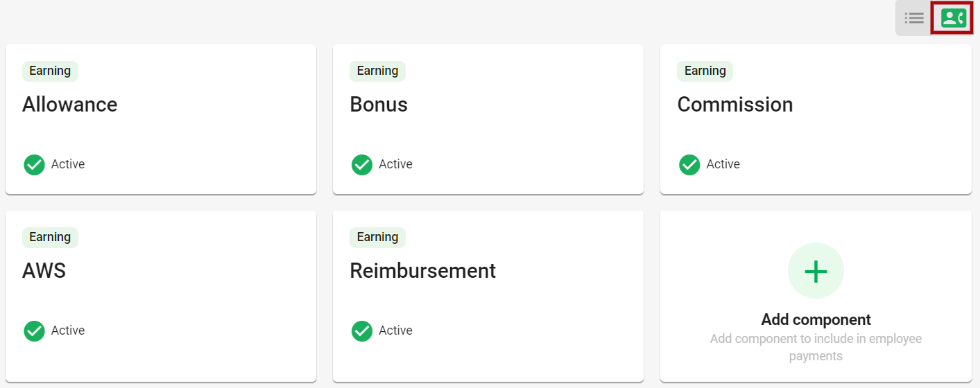980x388 pixels.
Task: Click Add component description text
Action: pyautogui.click(x=816, y=348)
